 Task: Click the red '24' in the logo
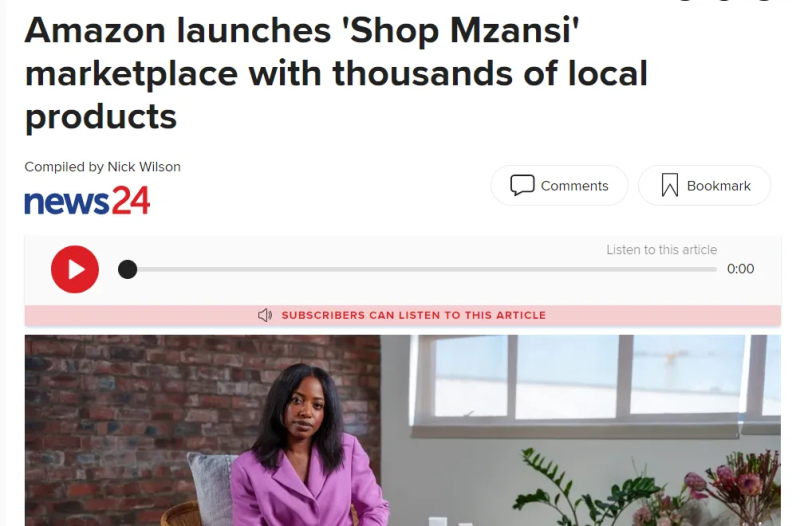(131, 200)
